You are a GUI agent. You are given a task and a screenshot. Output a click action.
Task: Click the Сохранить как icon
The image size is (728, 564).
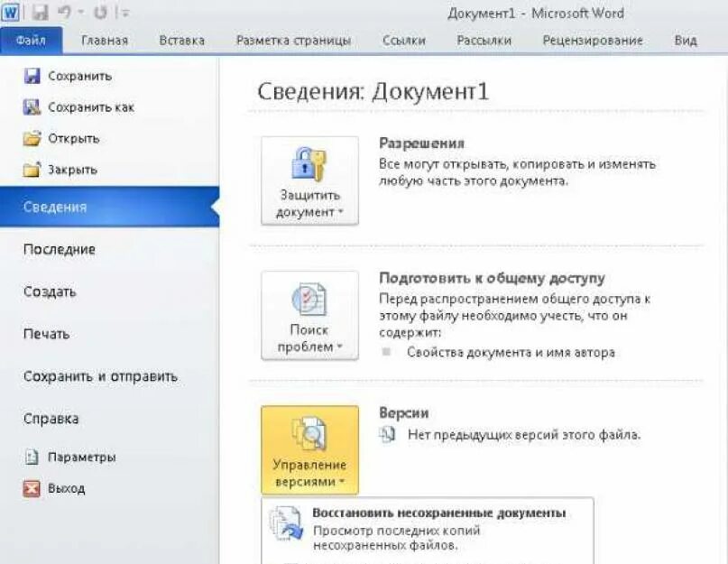[x=32, y=107]
